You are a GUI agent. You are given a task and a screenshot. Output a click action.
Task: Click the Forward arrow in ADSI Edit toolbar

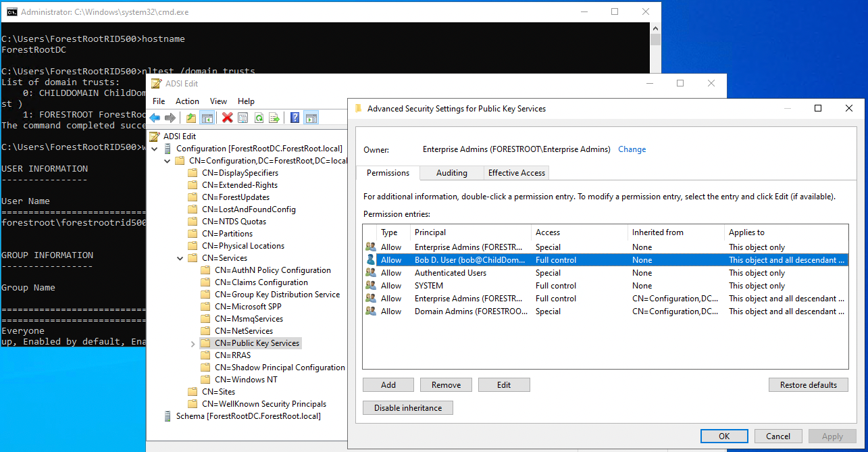(170, 118)
